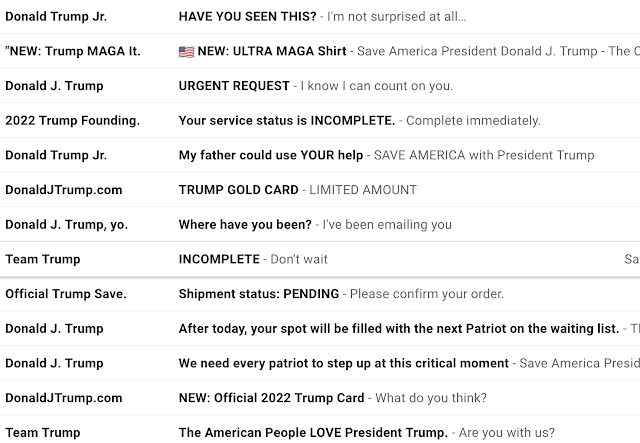Image resolution: width=640 pixels, height=443 pixels.
Task: Open the "INCOMPLETE - Don't wait" email
Action: point(219,259)
